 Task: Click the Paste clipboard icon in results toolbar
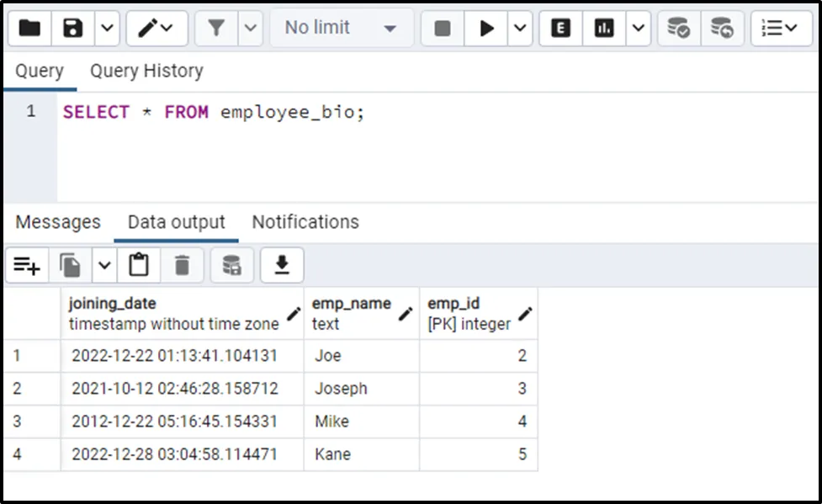point(139,266)
